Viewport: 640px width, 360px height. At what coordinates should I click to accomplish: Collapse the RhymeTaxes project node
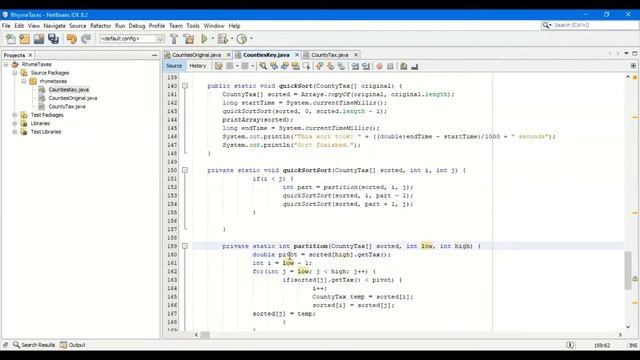(x=6, y=64)
